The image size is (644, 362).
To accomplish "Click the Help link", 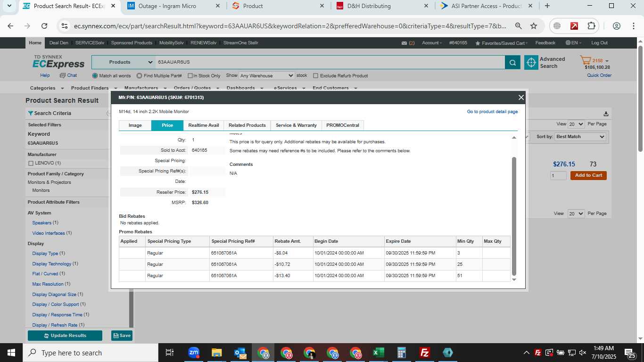I will coord(45,75).
